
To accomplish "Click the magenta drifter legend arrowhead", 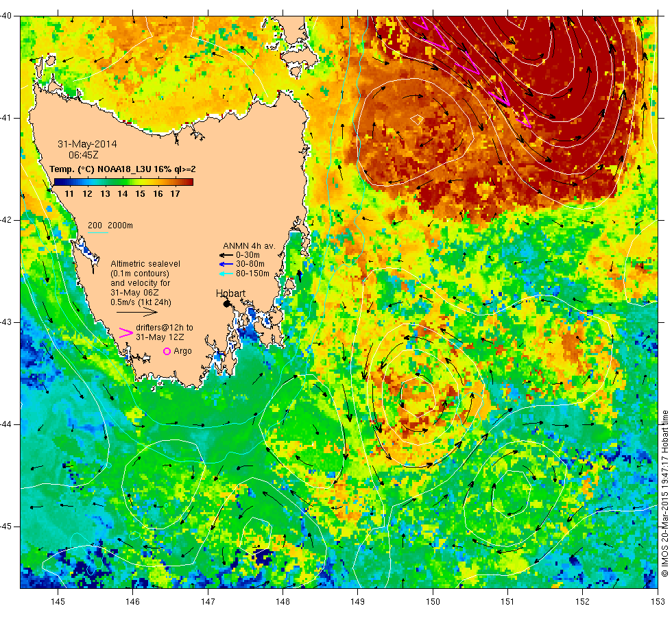I will point(126,333).
